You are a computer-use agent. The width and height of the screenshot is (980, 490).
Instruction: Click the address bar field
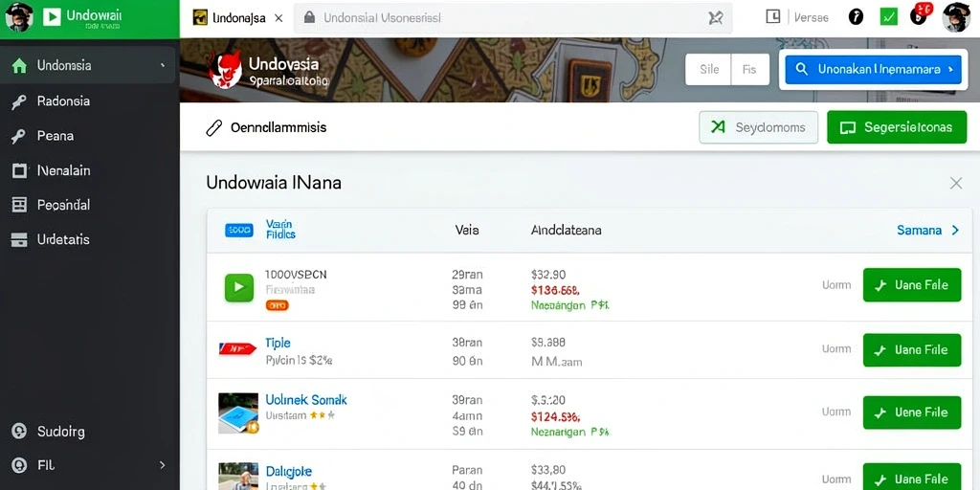pos(513,18)
